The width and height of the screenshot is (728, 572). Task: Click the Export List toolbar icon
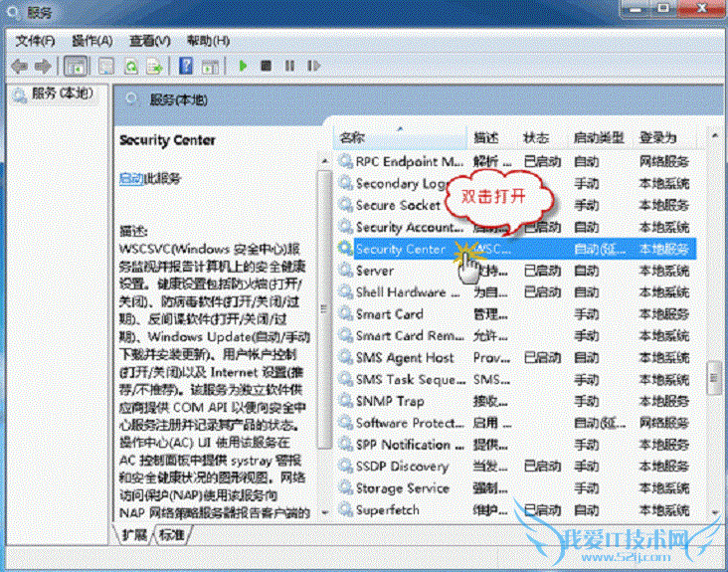coord(154,67)
